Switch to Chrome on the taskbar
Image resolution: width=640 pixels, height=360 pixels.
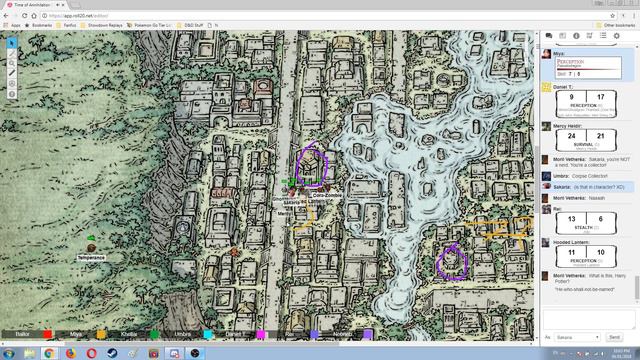click(49, 353)
